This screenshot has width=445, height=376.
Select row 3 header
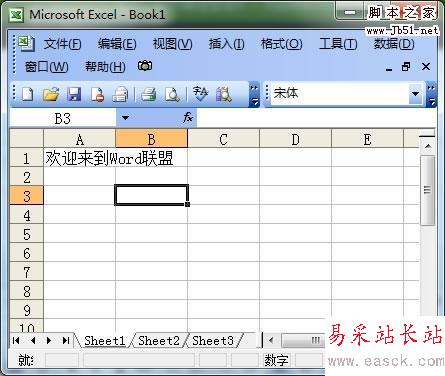tap(27, 196)
